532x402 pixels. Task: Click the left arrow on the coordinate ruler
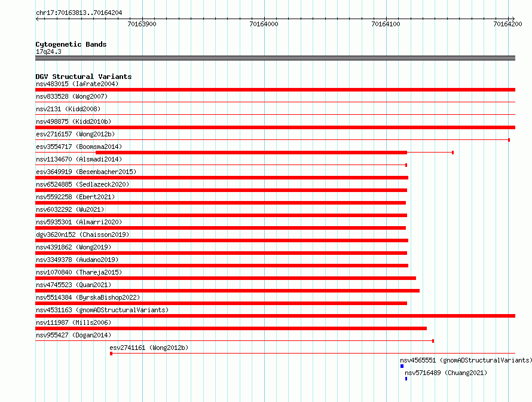click(37, 19)
